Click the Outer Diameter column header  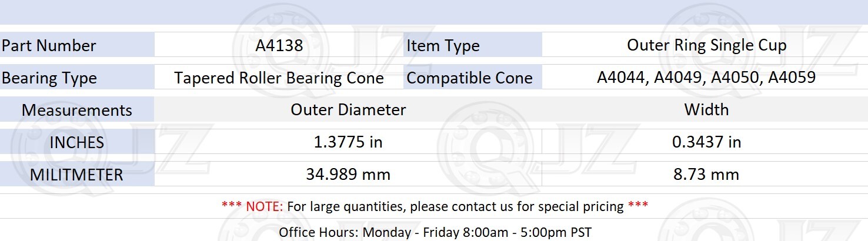(348, 110)
